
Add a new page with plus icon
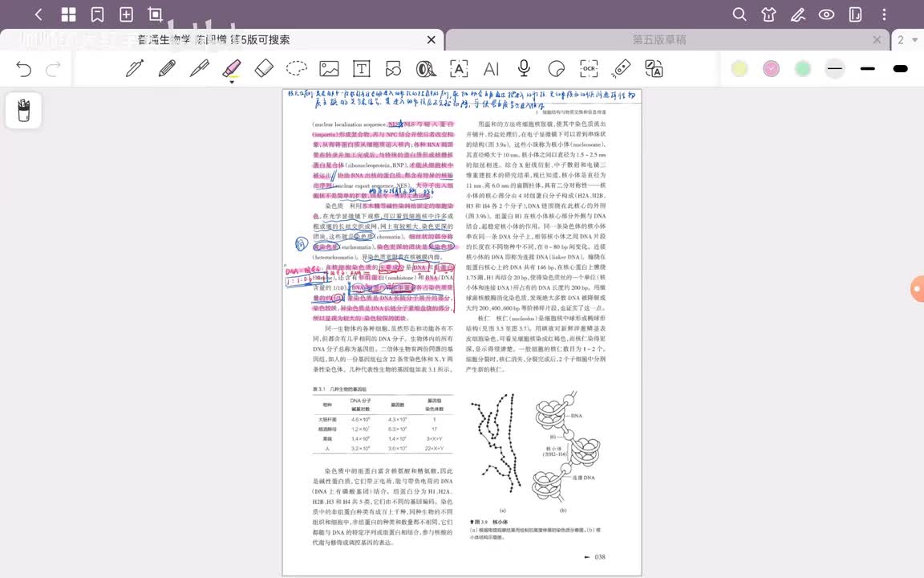tap(126, 14)
